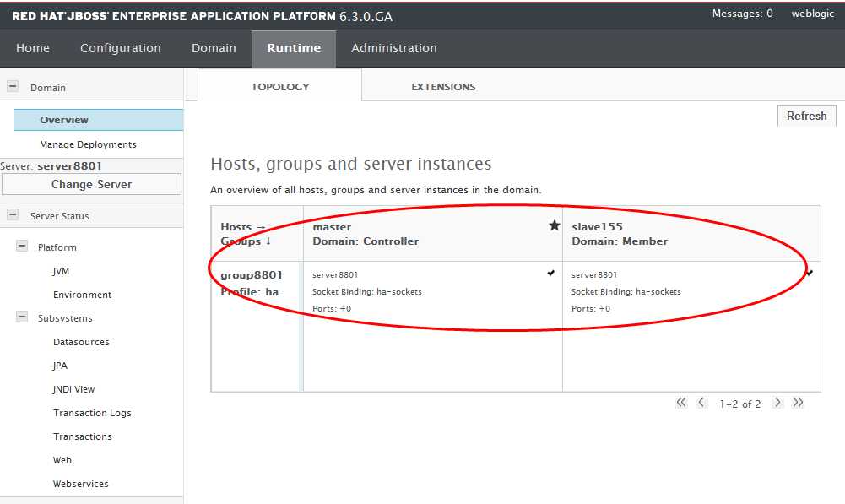
Task: Click the domain controller star icon
Action: click(554, 225)
